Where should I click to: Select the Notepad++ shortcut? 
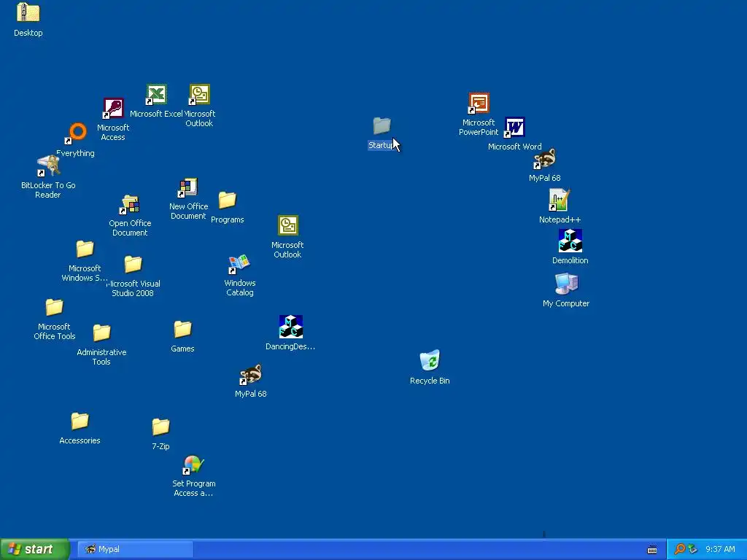pos(559,200)
